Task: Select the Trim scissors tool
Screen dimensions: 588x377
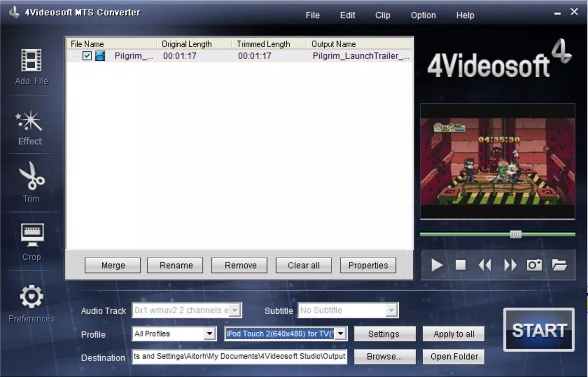Action: click(31, 176)
